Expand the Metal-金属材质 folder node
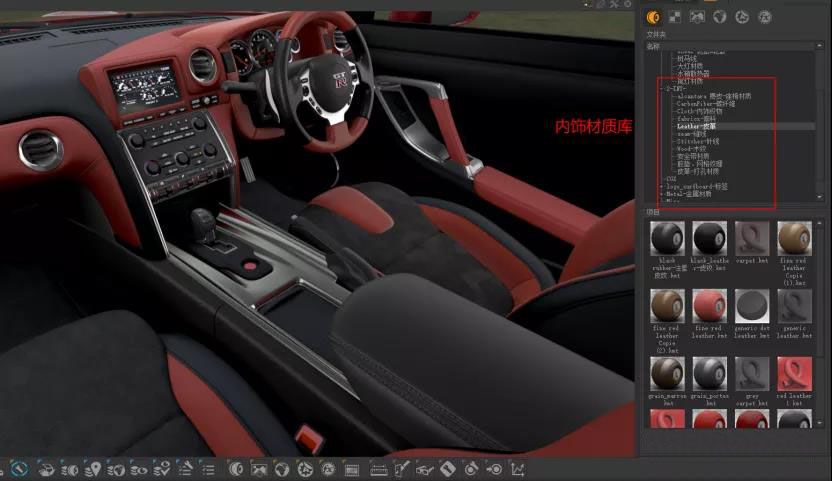The width and height of the screenshot is (832, 481). [x=661, y=194]
